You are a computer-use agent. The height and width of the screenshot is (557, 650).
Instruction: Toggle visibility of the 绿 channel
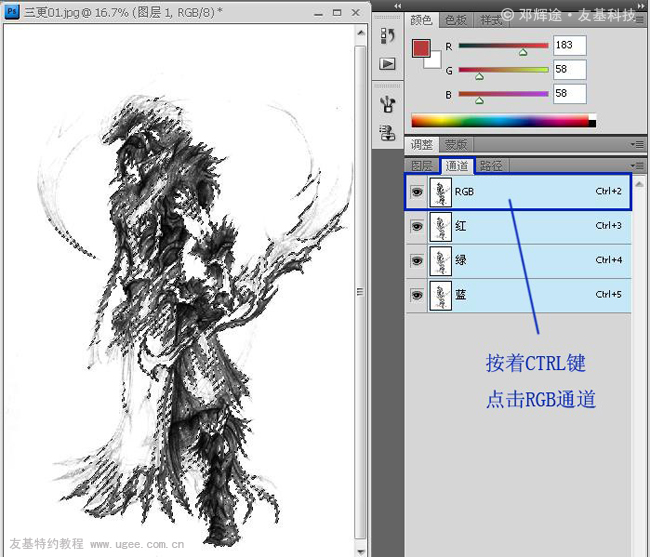coord(417,261)
